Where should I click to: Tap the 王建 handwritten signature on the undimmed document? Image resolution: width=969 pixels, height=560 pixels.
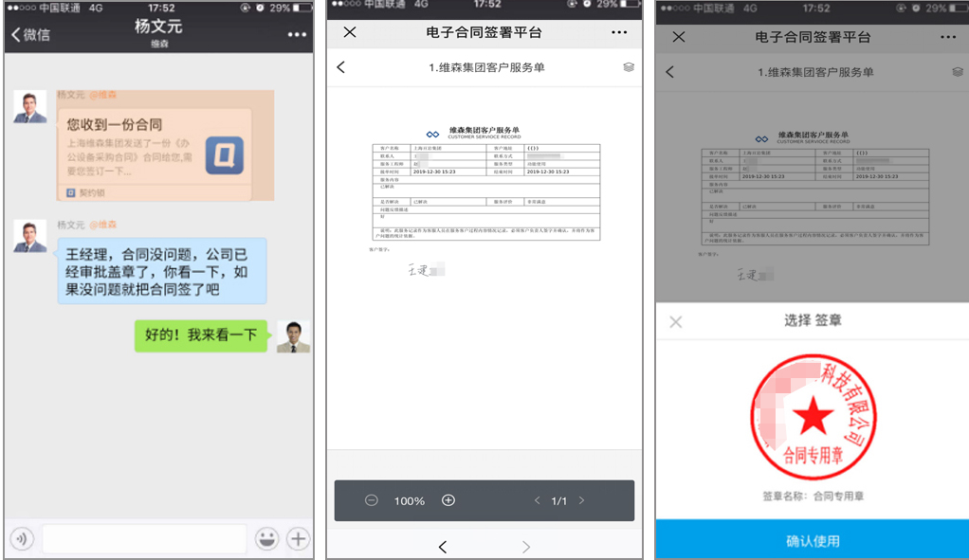pyautogui.click(x=426, y=269)
